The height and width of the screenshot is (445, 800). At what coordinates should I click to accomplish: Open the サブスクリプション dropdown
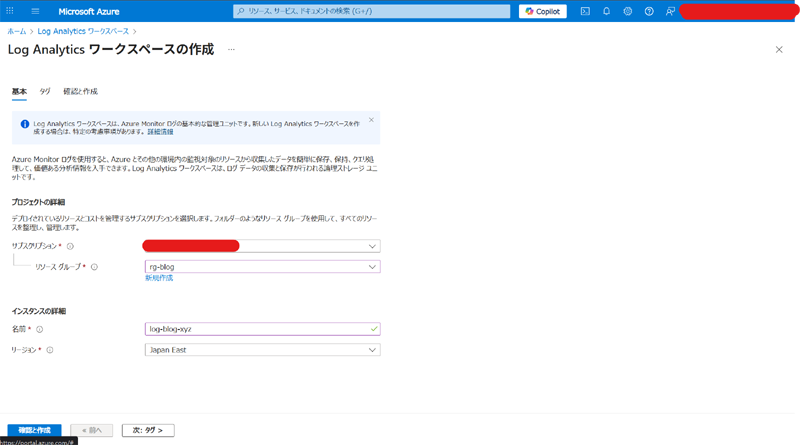tap(261, 246)
